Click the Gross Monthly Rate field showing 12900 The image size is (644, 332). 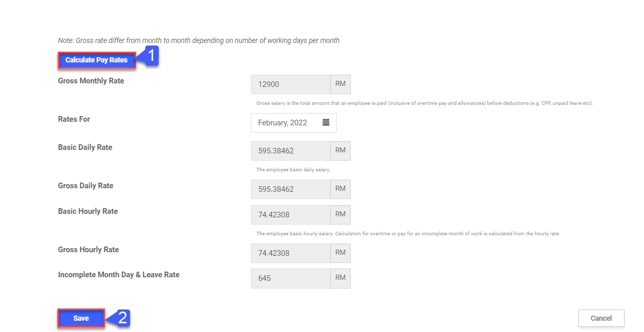pyautogui.click(x=290, y=84)
